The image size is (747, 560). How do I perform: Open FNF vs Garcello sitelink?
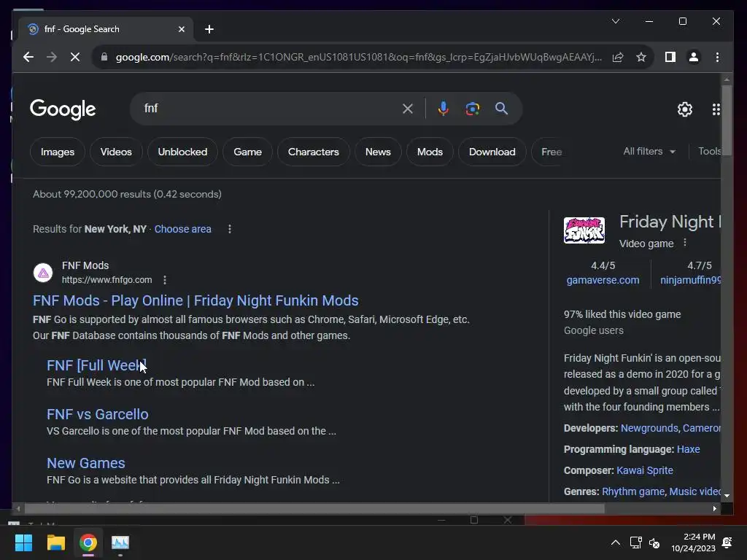click(x=97, y=414)
